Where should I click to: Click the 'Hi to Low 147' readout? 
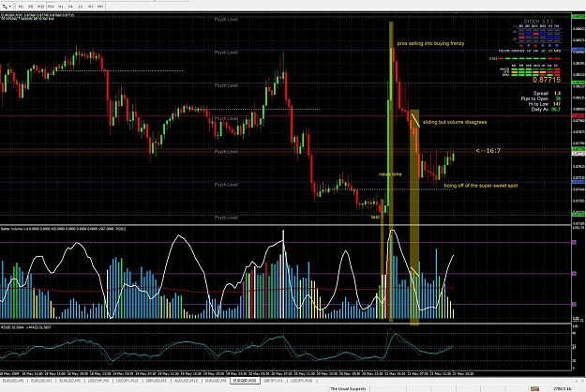(x=545, y=104)
